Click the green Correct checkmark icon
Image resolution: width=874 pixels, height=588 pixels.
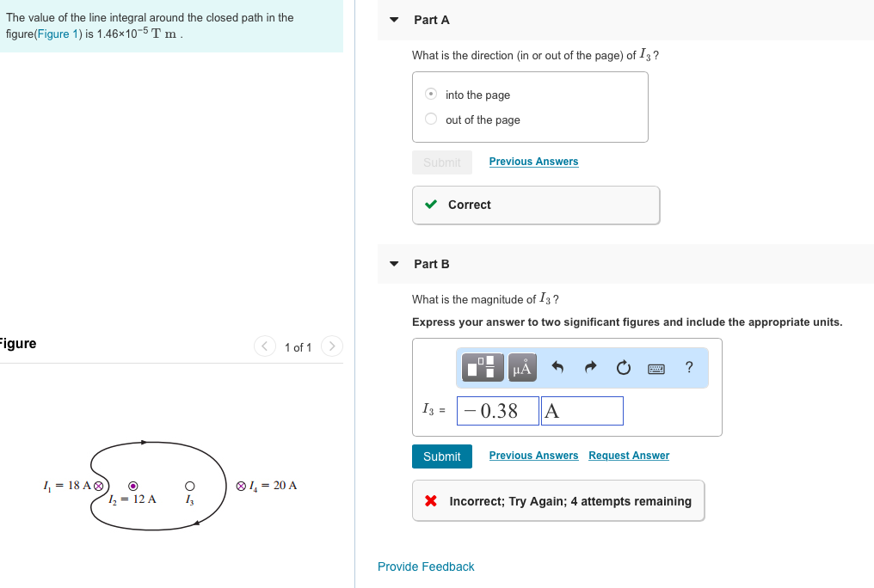coord(431,205)
